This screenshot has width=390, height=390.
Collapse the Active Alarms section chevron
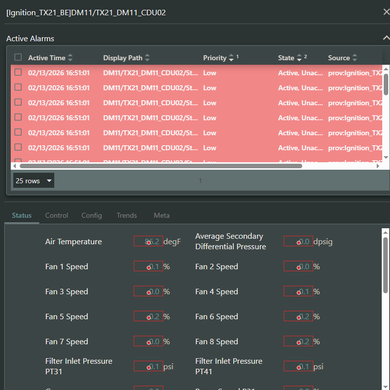(386, 38)
